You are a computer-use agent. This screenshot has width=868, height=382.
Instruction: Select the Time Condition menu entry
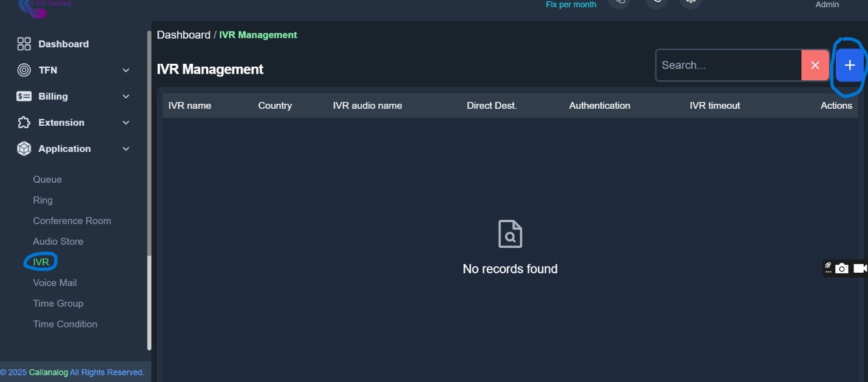tap(65, 324)
